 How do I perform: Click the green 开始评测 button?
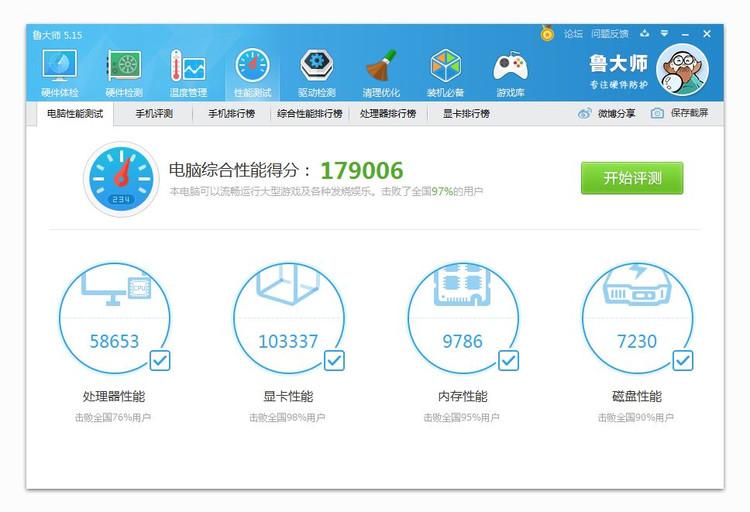click(632, 178)
